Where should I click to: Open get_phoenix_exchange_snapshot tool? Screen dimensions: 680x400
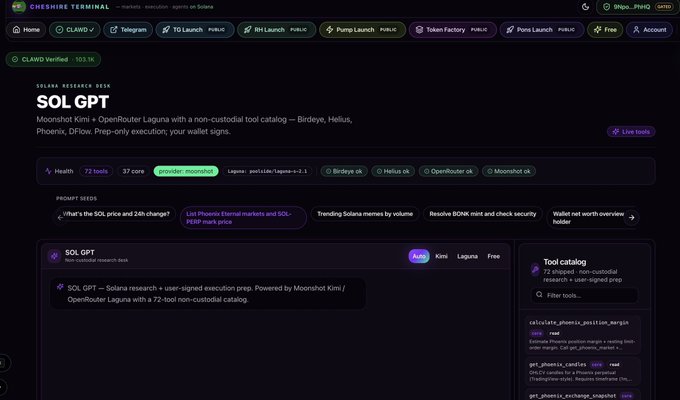pos(583,395)
